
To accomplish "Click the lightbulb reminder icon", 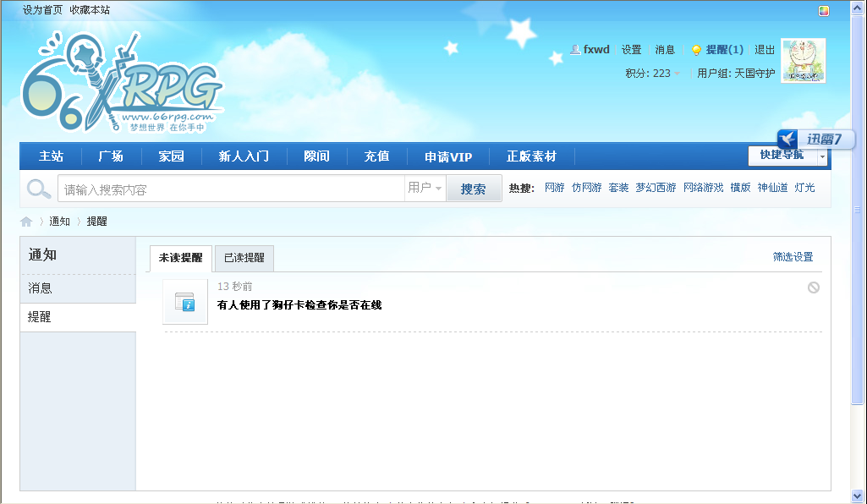I will tap(696, 50).
